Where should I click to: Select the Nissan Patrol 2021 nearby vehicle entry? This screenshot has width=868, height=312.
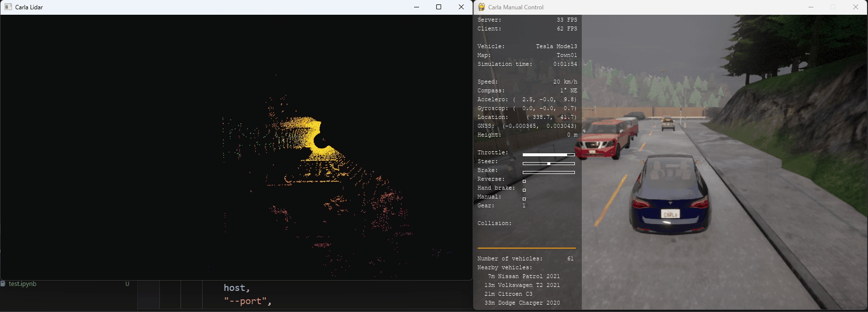click(x=523, y=277)
